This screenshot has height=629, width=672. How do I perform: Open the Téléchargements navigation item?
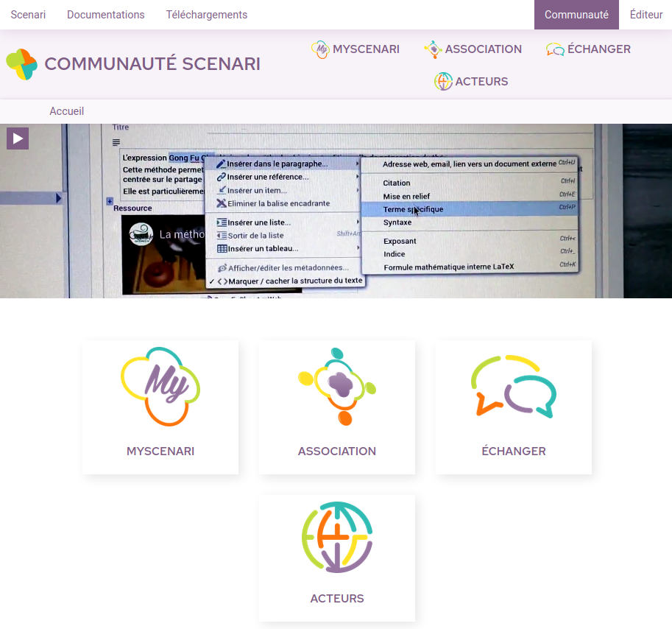207,15
